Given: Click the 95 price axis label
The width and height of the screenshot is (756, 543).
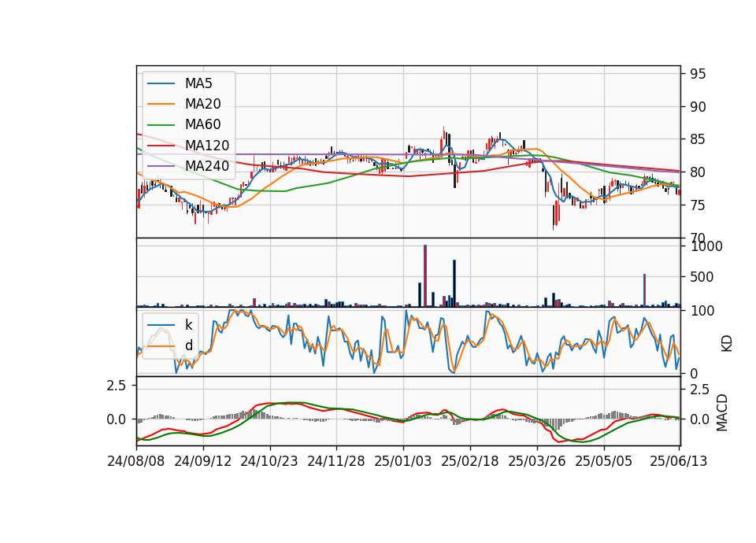Looking at the screenshot, I should pos(698,74).
